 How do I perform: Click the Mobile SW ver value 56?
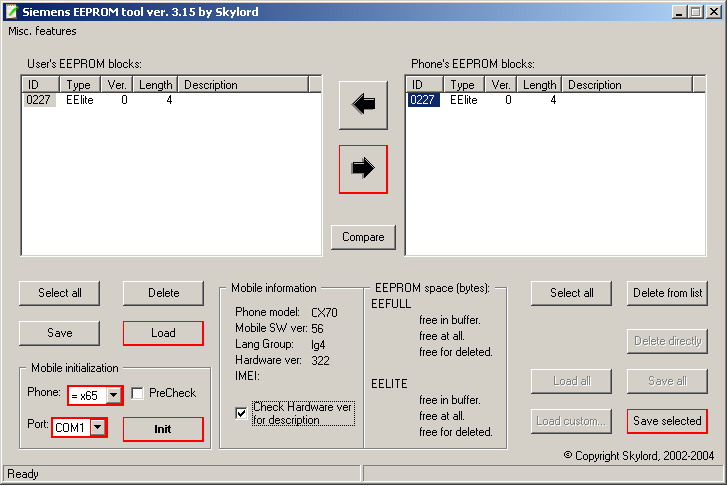coord(317,329)
